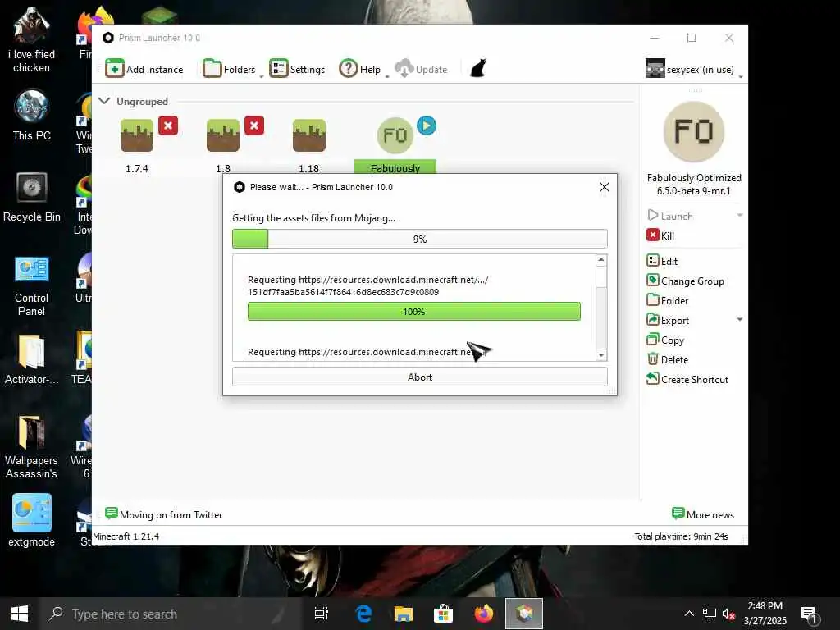Click the 'Total playtime: 9min 24s' status text
This screenshot has height=630, width=840.
681,536
